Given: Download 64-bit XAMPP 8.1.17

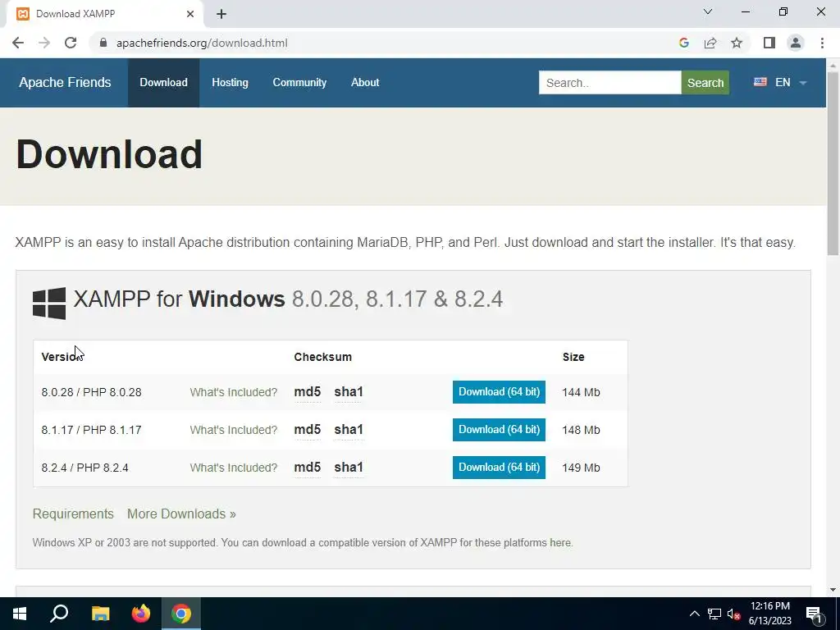Looking at the screenshot, I should tap(499, 430).
